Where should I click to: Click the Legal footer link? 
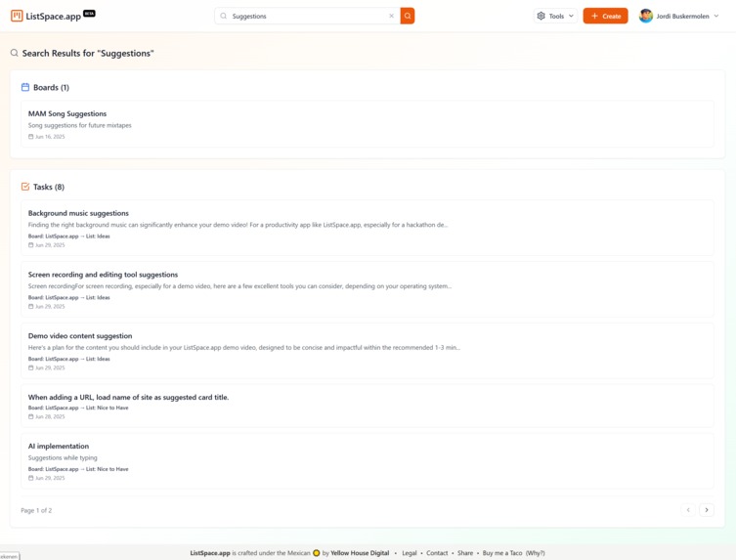[x=410, y=553]
